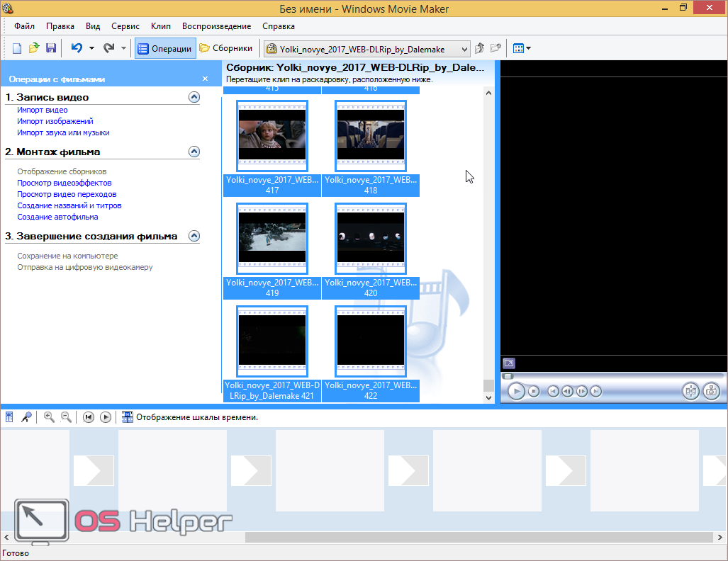
Task: Switch to timeline view via Отображение шкалы времени
Action: coord(190,417)
